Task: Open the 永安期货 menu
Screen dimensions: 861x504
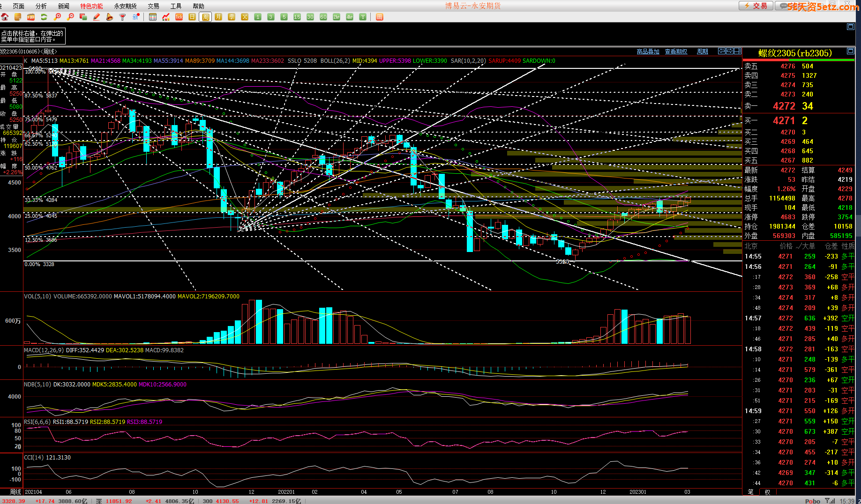Action: [x=126, y=6]
